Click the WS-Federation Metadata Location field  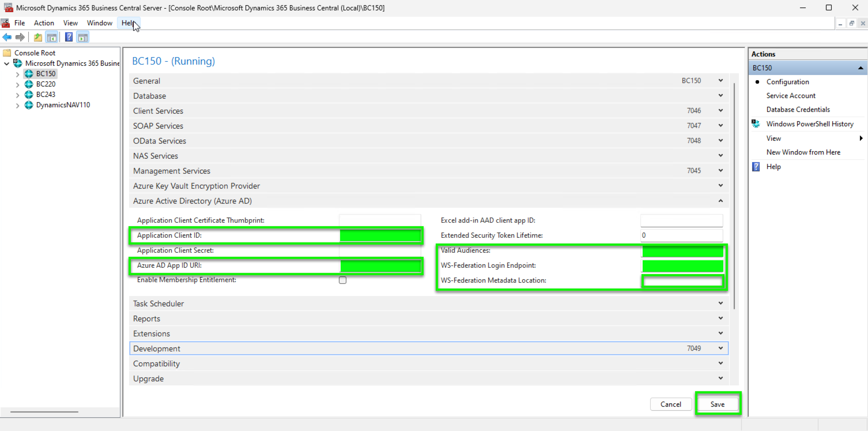click(x=682, y=281)
